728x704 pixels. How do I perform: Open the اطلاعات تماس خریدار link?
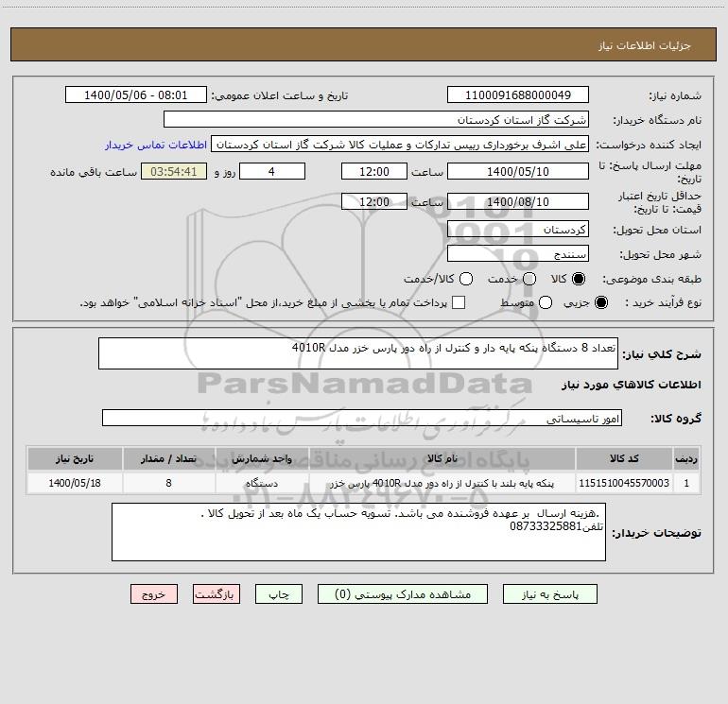pos(156,145)
